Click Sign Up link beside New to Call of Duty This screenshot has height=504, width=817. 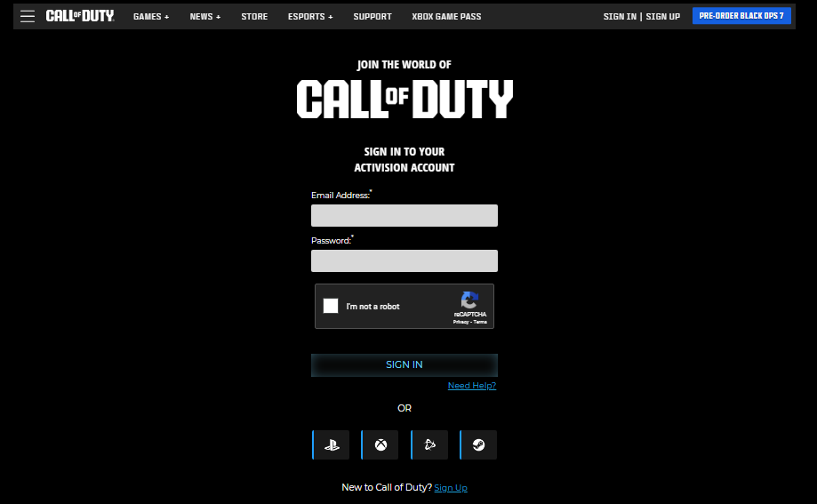tap(451, 488)
